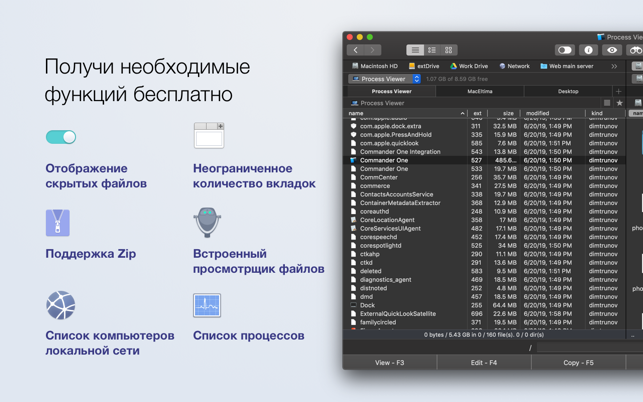The width and height of the screenshot is (643, 402).
Task: Toggle the teal hidden-files switch illustration
Action: (61, 137)
